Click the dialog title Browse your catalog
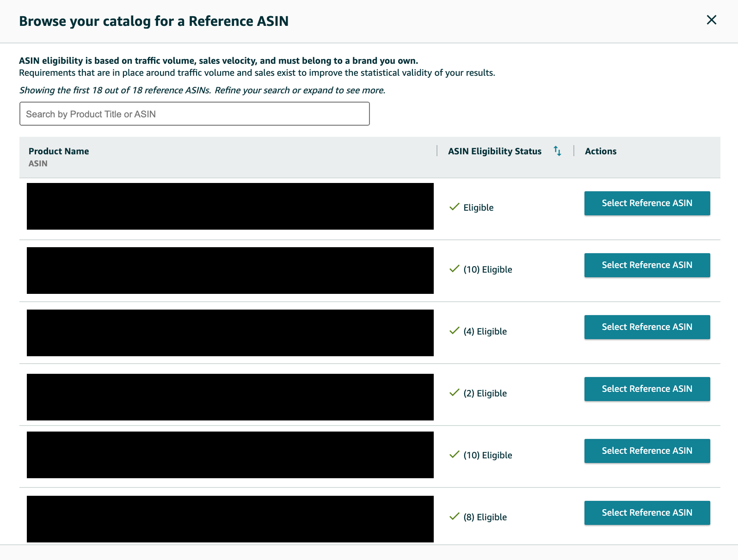 154,21
